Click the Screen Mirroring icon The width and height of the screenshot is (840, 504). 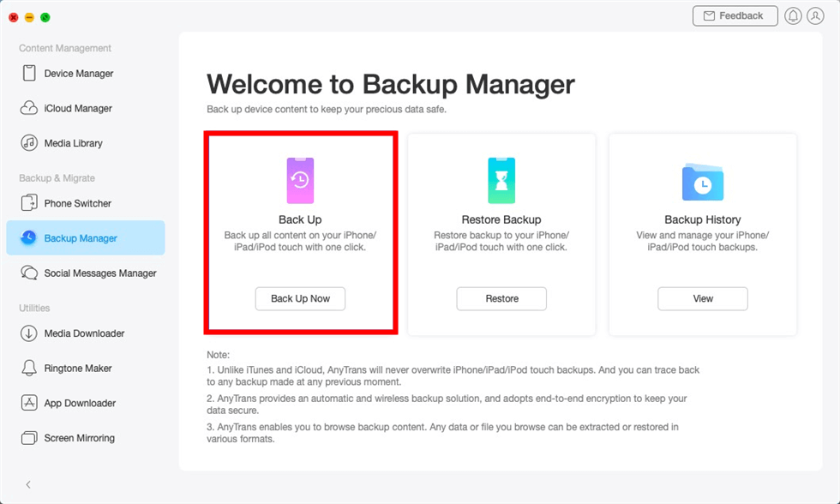pyautogui.click(x=29, y=438)
